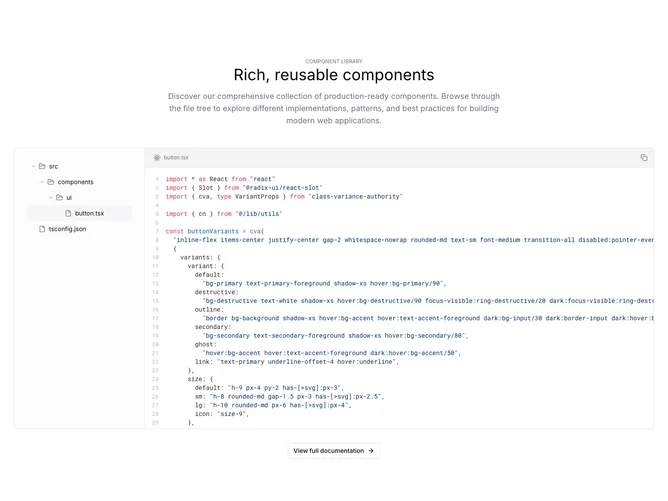Image resolution: width=668 pixels, height=501 pixels.
Task: Click the bg-destructive text-white class string
Action: pyautogui.click(x=428, y=301)
